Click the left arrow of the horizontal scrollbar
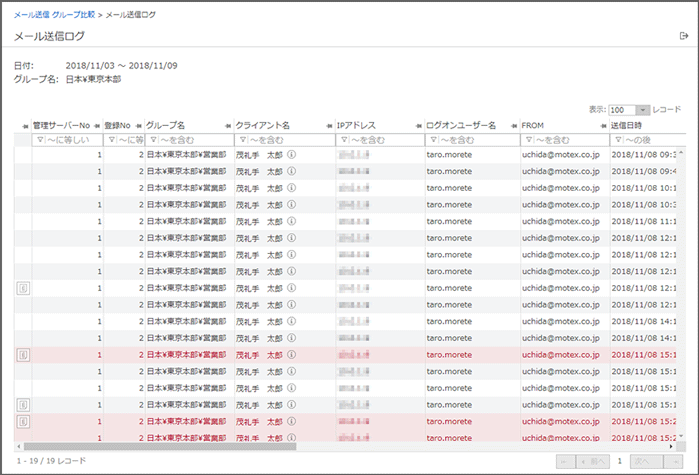 coord(18,446)
